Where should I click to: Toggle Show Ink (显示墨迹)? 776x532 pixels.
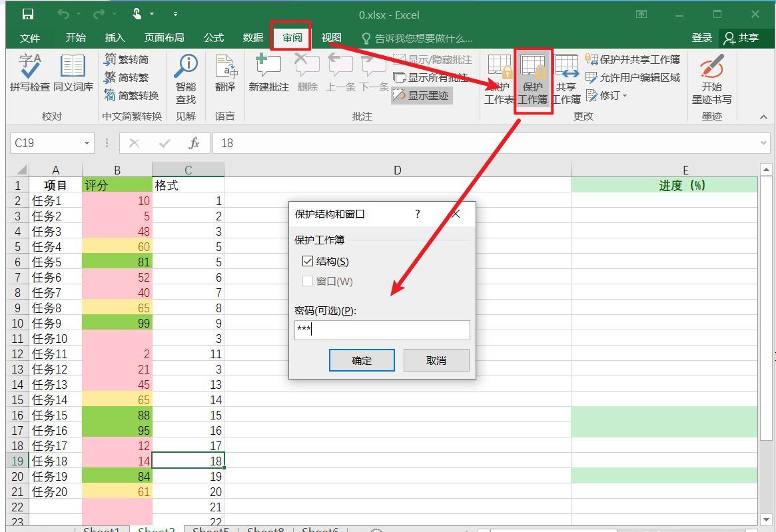421,95
